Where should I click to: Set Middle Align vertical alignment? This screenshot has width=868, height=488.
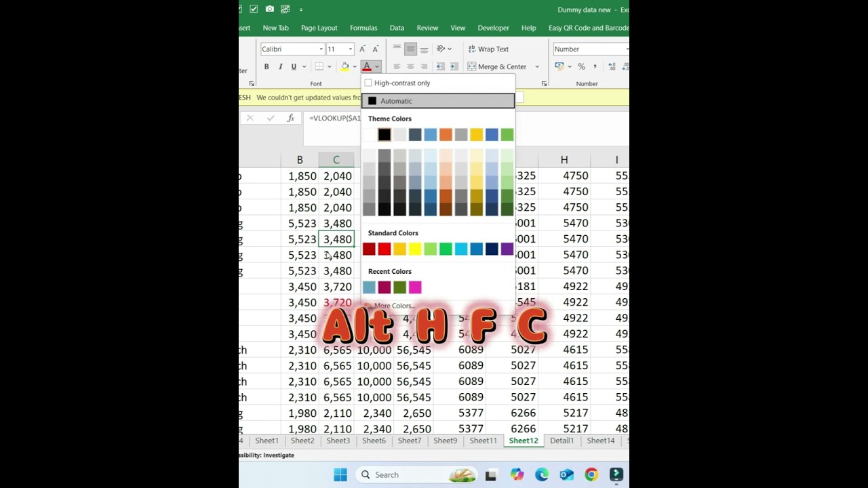point(410,49)
